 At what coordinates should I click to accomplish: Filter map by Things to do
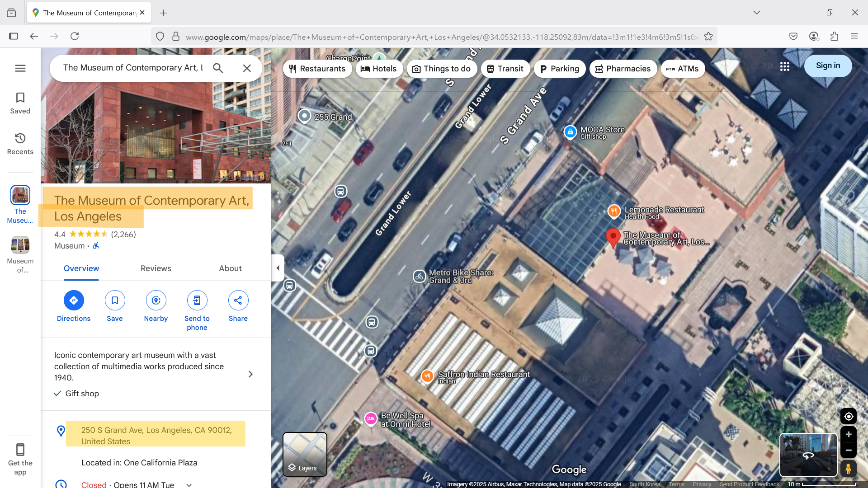point(442,69)
